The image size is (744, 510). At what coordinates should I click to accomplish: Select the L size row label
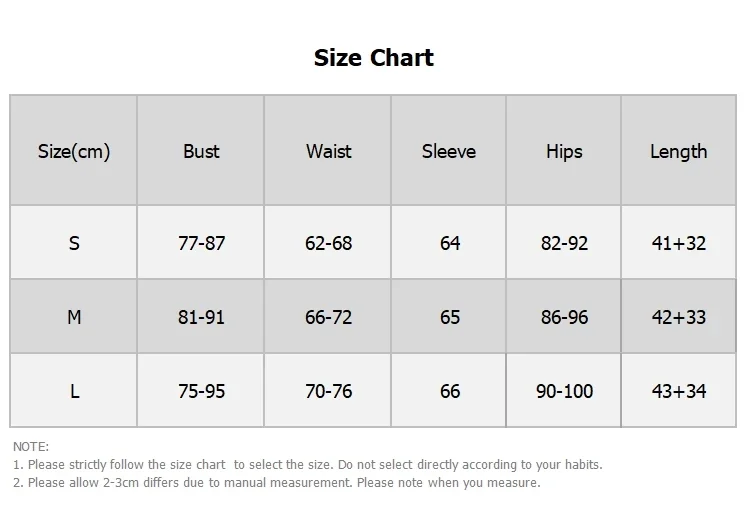(x=74, y=391)
